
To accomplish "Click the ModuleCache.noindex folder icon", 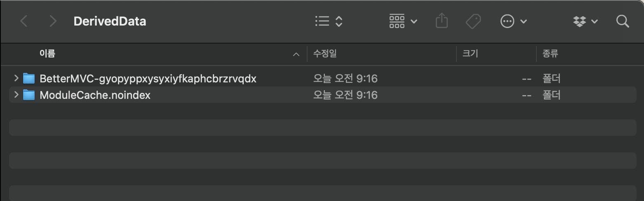I will coord(29,95).
